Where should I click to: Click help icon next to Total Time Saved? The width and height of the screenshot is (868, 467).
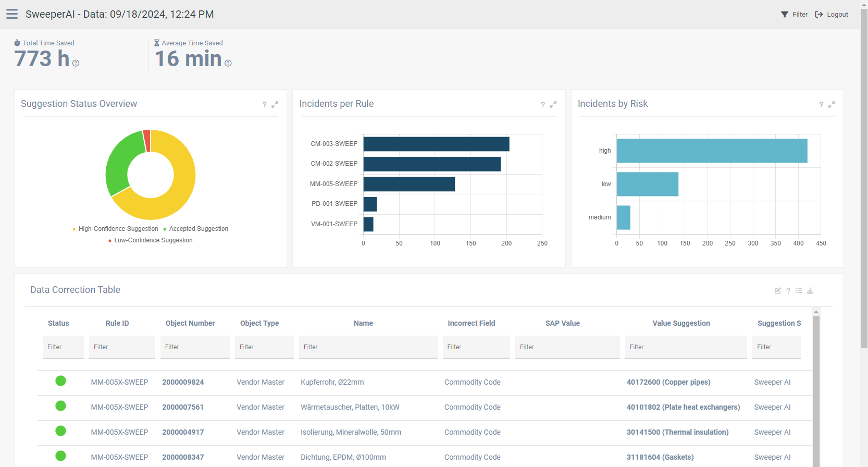(76, 63)
